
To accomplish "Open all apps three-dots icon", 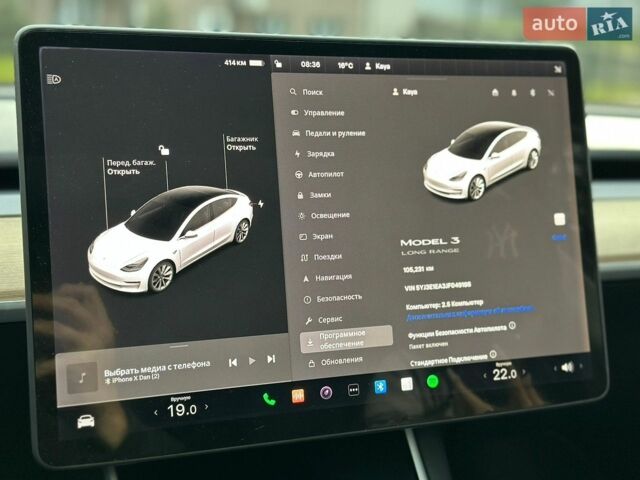I will pos(353,390).
